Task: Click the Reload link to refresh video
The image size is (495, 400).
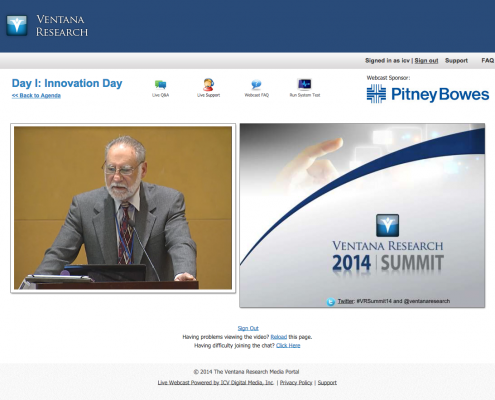Action: click(279, 337)
